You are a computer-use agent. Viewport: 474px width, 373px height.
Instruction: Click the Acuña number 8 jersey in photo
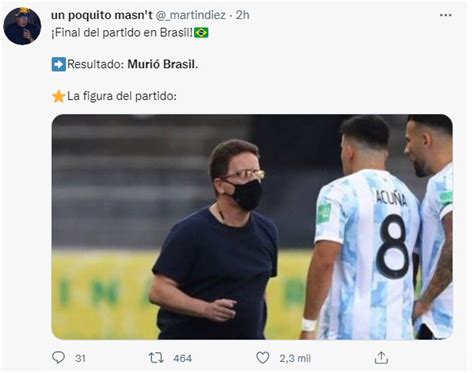click(x=368, y=253)
